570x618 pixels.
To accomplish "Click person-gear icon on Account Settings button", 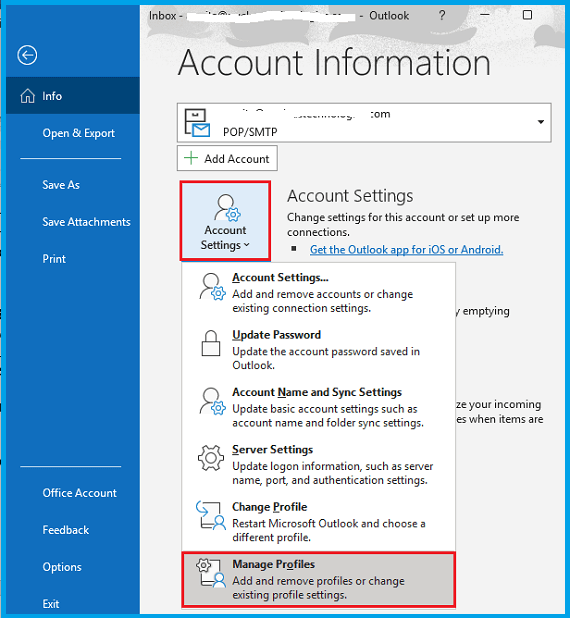I will [227, 208].
